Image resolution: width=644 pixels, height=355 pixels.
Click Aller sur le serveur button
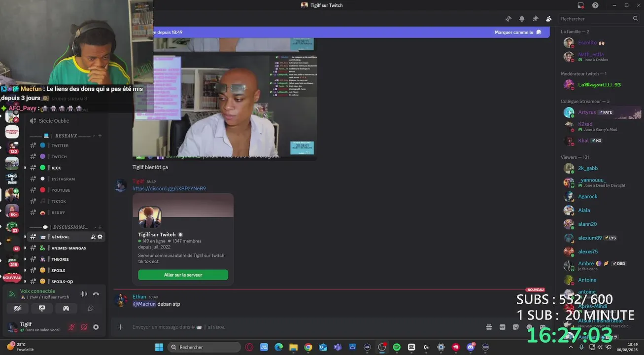[183, 275]
